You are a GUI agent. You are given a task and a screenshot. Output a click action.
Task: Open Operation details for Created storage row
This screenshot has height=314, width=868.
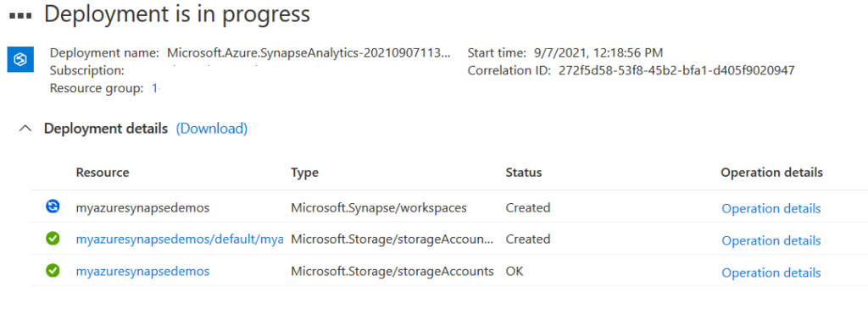point(771,240)
